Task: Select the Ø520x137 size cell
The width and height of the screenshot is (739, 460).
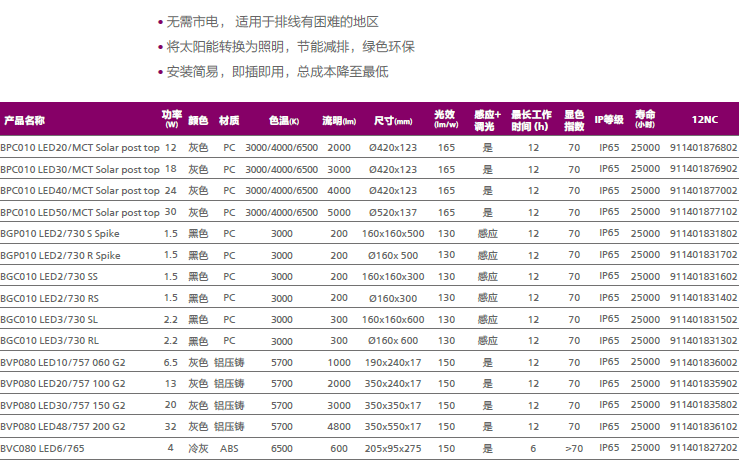Action: [x=393, y=212]
